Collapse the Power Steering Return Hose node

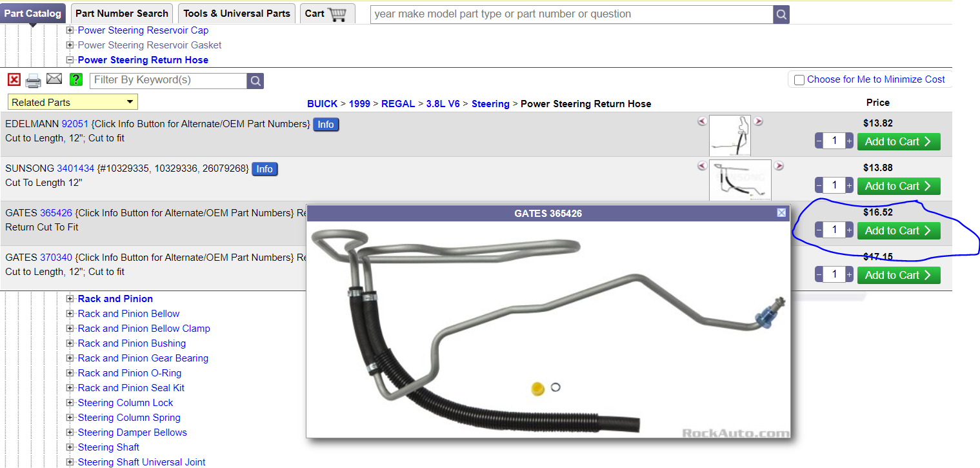(70, 60)
